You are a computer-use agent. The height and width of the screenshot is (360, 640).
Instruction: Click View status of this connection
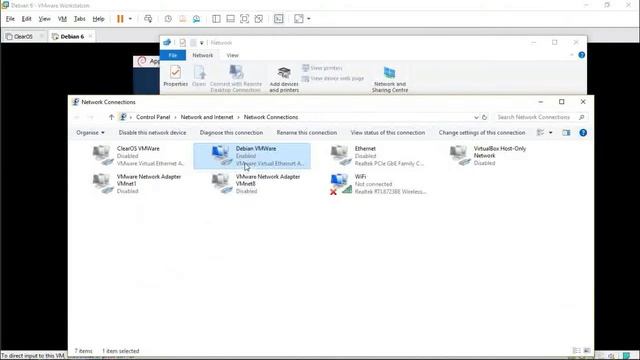tap(388, 133)
